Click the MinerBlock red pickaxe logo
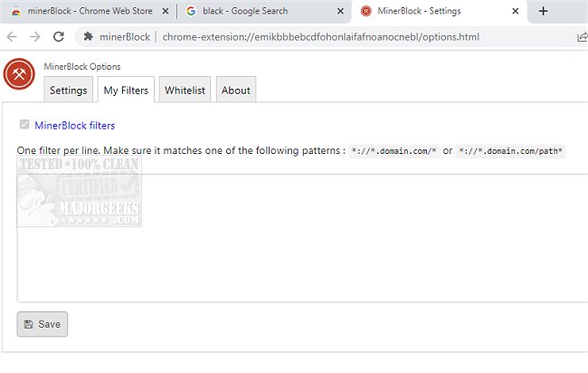 pos(19,74)
